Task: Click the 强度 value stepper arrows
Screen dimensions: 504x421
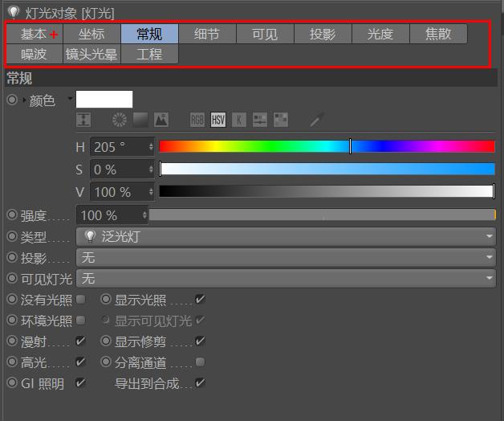Action: click(144, 215)
